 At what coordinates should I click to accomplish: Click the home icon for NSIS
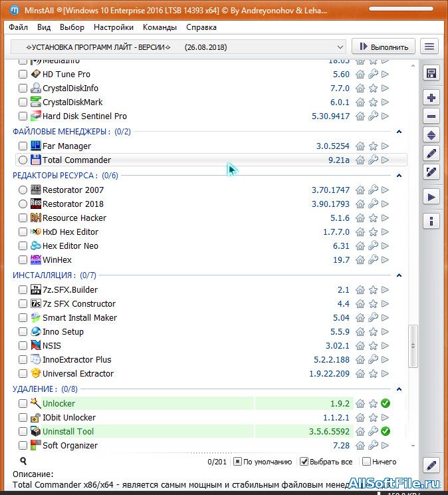tap(360, 346)
